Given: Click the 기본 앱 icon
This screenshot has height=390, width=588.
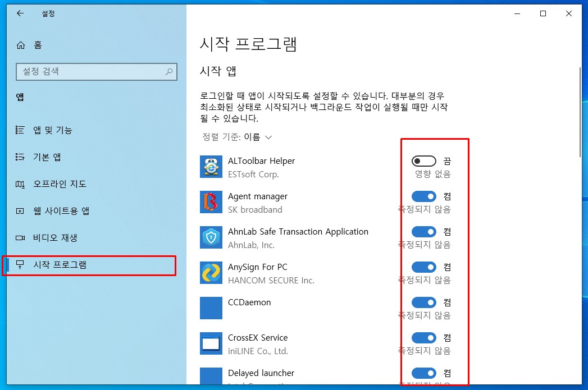Looking at the screenshot, I should (x=20, y=157).
